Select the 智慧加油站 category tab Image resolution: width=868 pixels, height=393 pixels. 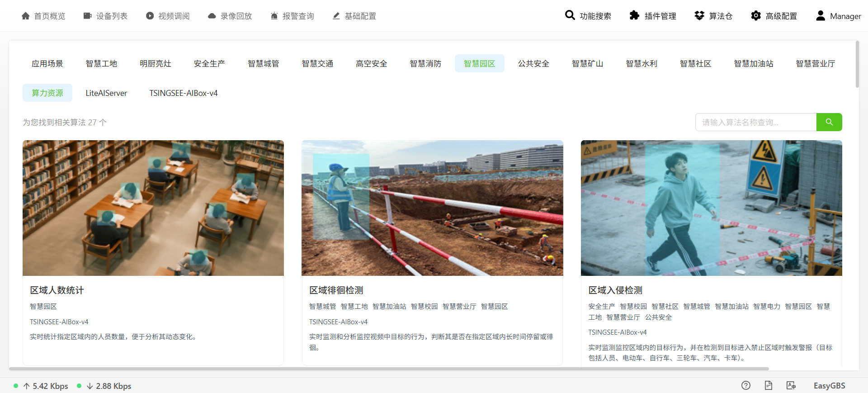pos(754,63)
